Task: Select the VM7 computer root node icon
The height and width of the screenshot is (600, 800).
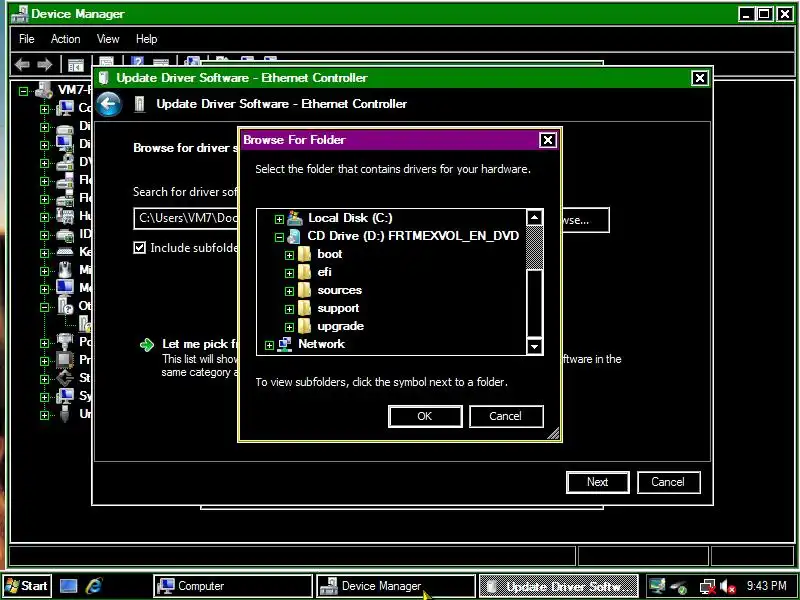Action: 44,90
